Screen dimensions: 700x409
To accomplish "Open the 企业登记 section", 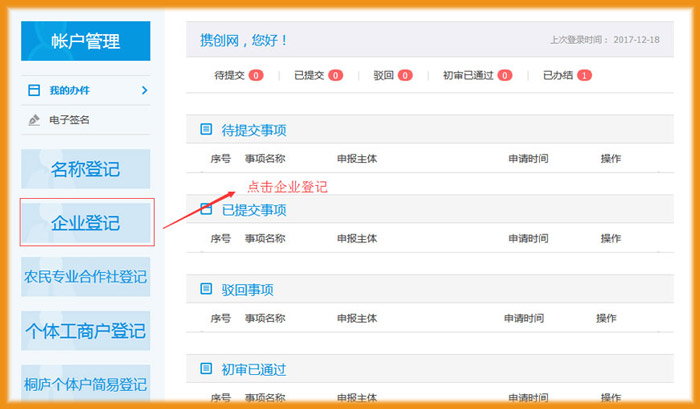I will 86,223.
